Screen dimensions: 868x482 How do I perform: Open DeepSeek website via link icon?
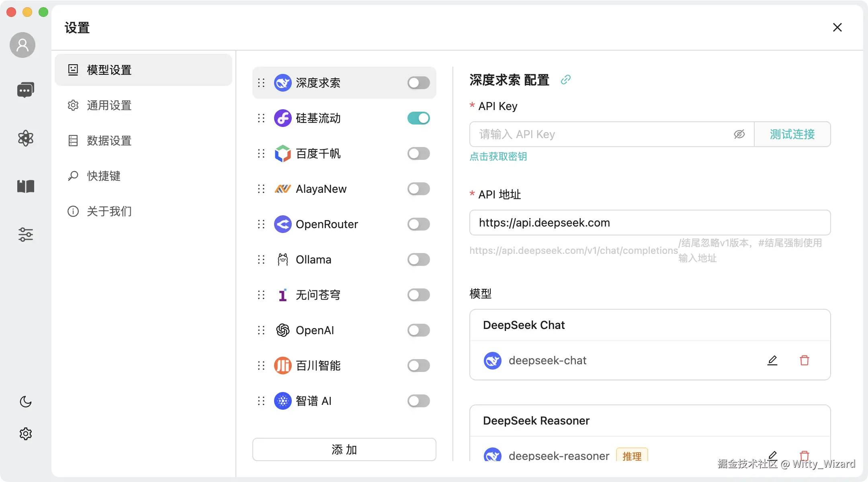pos(566,80)
